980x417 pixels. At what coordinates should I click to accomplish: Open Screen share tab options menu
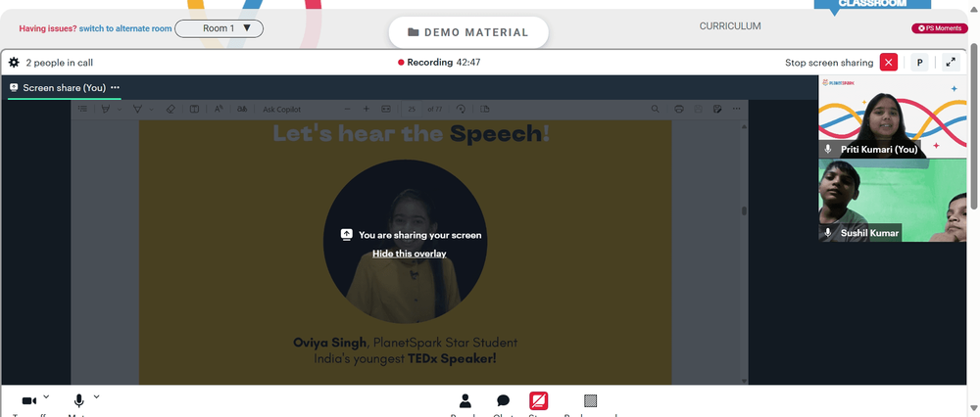point(115,87)
